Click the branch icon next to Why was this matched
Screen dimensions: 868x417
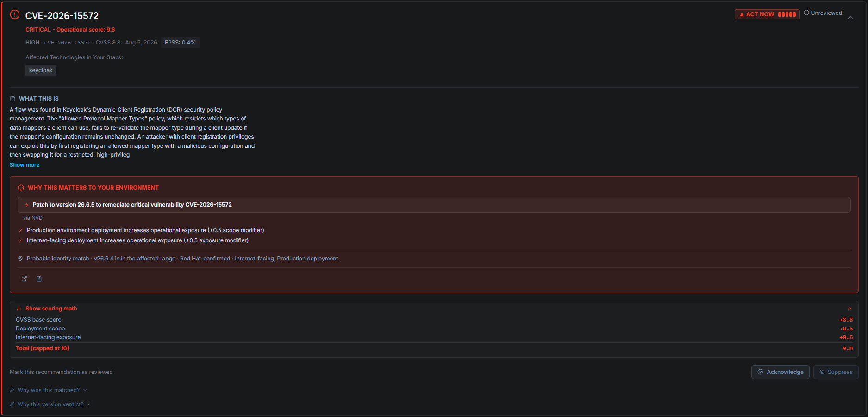click(x=12, y=390)
